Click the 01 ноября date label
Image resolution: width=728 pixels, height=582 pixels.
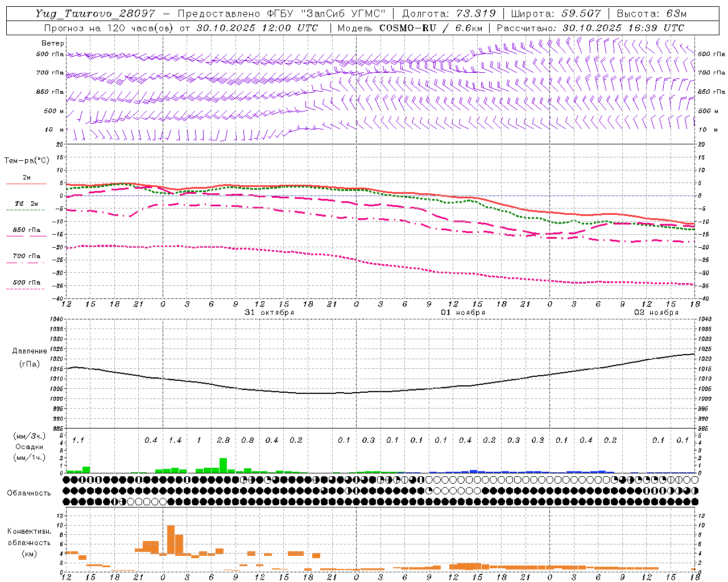coord(463,313)
